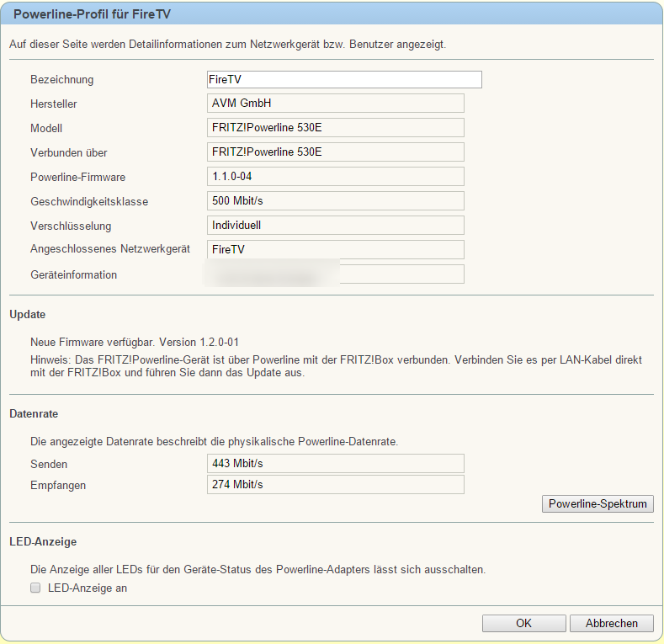Click Angeschlossenes Netzwerkgerät value FireTV

[x=336, y=249]
